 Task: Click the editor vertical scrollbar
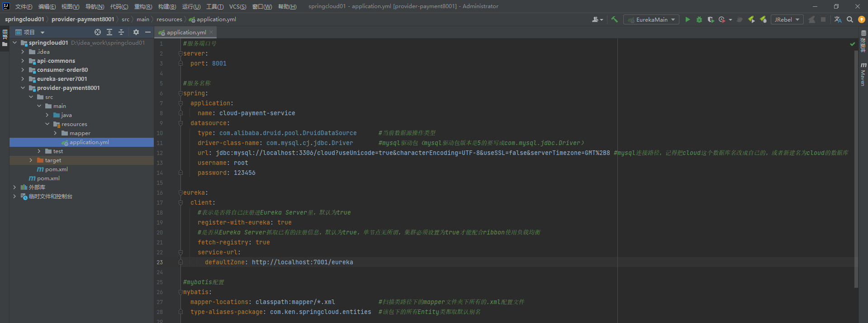coord(856,169)
